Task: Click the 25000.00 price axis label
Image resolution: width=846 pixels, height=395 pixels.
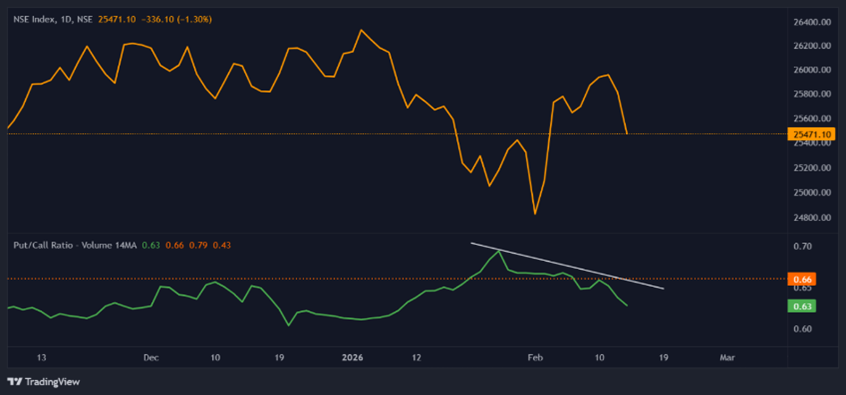Action: tap(812, 193)
